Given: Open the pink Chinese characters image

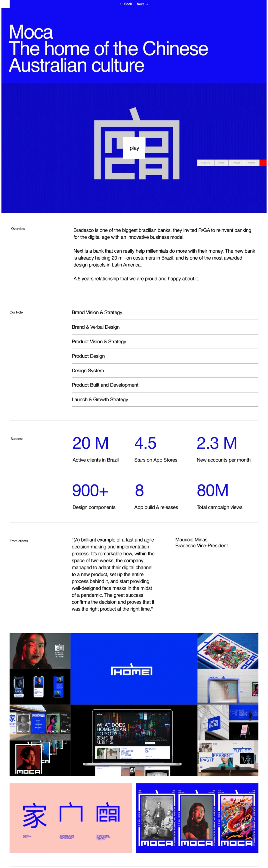Looking at the screenshot, I should 71,818.
